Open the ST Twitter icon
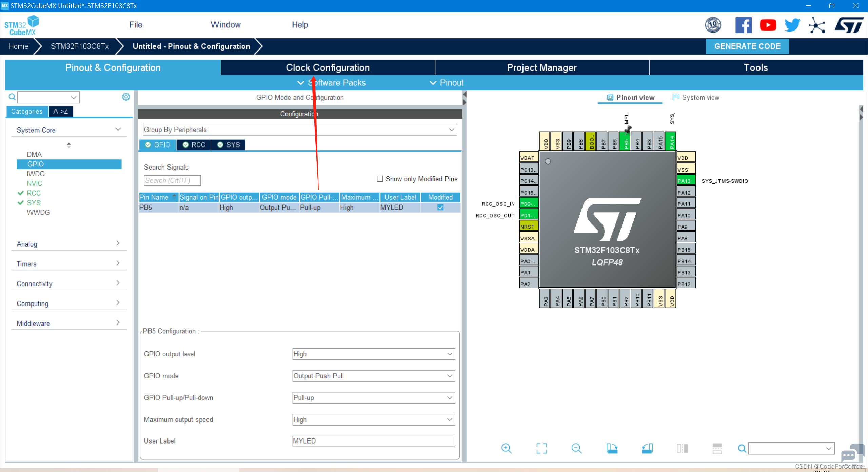 [792, 25]
